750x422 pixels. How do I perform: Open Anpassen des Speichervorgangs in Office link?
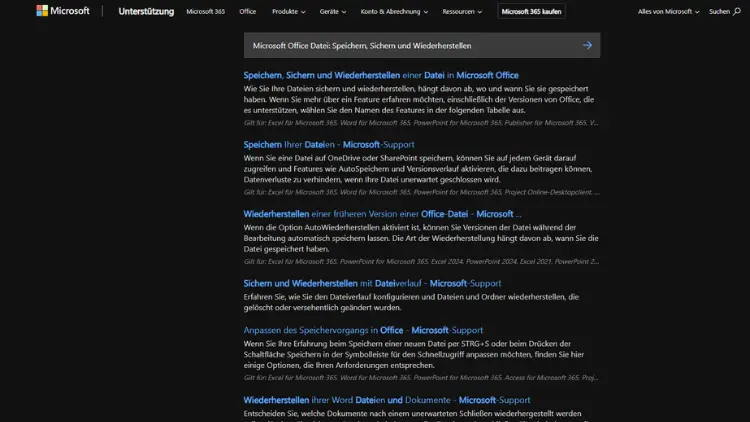pyautogui.click(x=363, y=330)
